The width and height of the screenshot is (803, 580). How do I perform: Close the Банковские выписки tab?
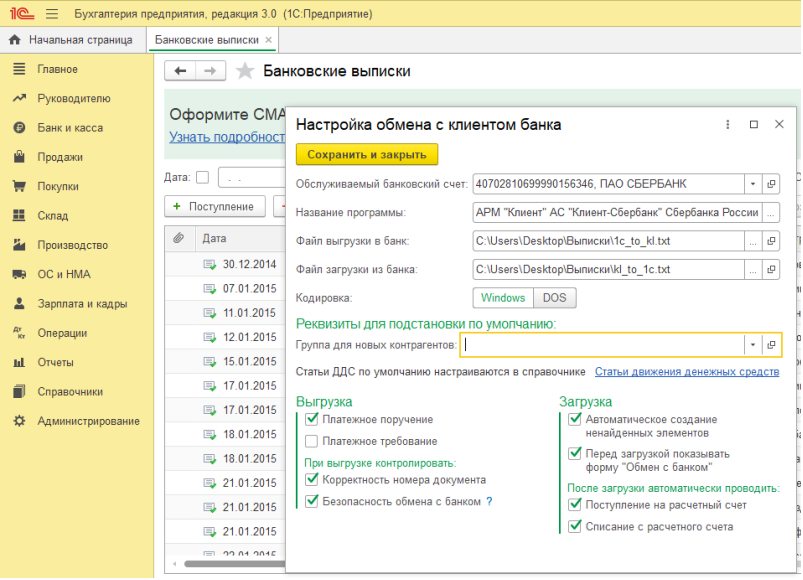coord(268,40)
